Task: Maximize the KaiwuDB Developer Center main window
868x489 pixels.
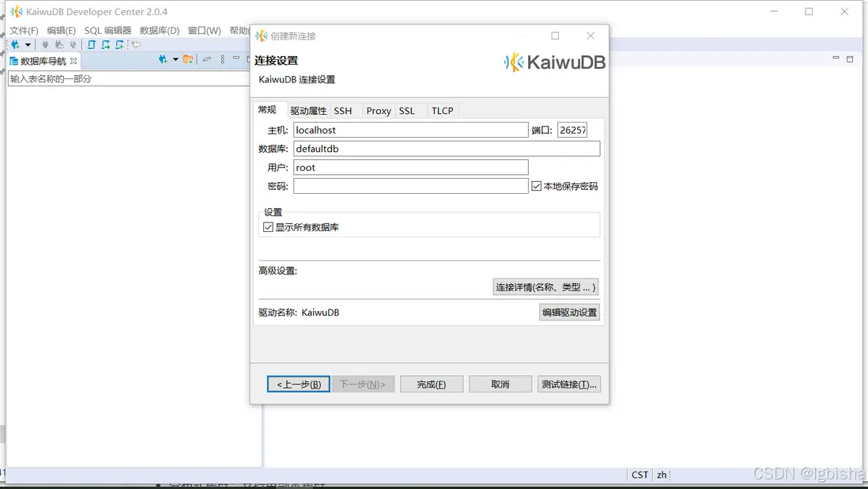Action: [809, 12]
